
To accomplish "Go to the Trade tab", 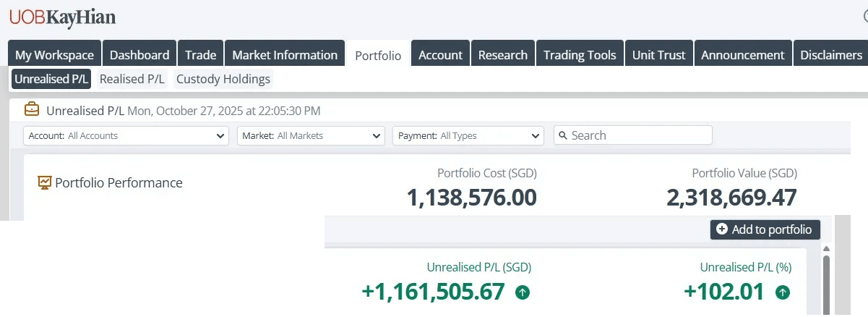I will coord(200,55).
